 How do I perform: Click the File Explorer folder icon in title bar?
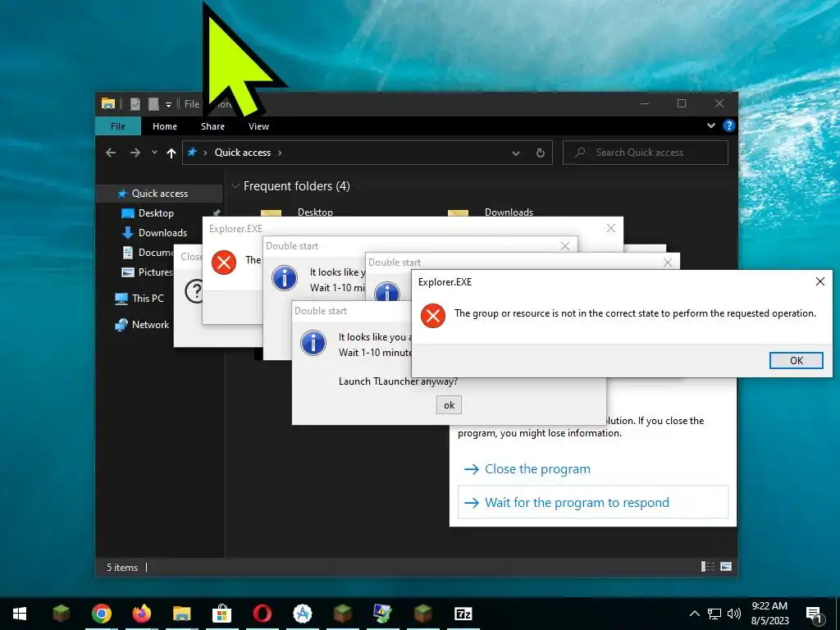[108, 103]
